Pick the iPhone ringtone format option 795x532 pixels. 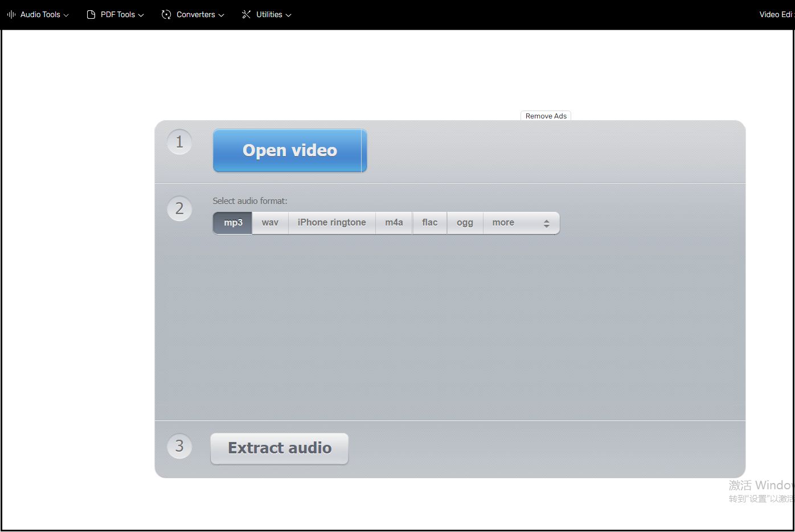point(331,223)
